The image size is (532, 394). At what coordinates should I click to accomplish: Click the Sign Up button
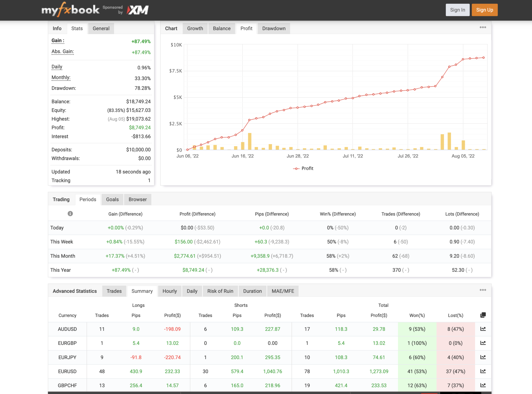pos(484,10)
